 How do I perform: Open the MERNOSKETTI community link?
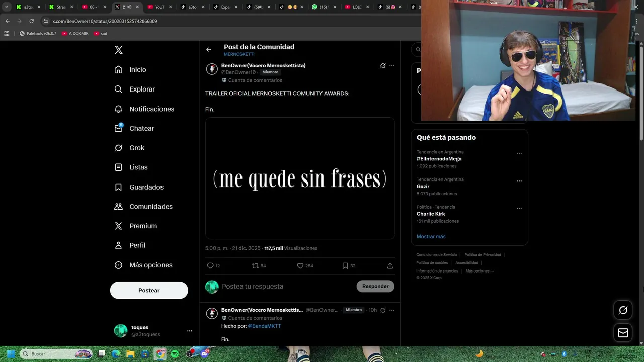click(x=239, y=54)
